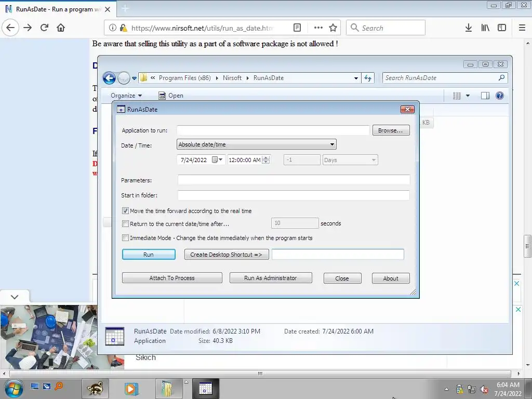Select the Nirsoft breadcrumb folder
This screenshot has height=399, width=532.
click(232, 78)
